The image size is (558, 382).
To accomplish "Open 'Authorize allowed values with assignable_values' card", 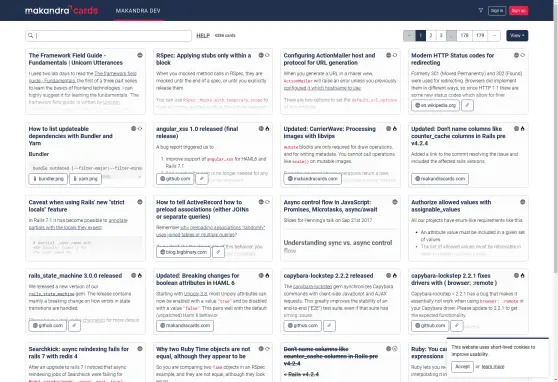I will 451,206.
